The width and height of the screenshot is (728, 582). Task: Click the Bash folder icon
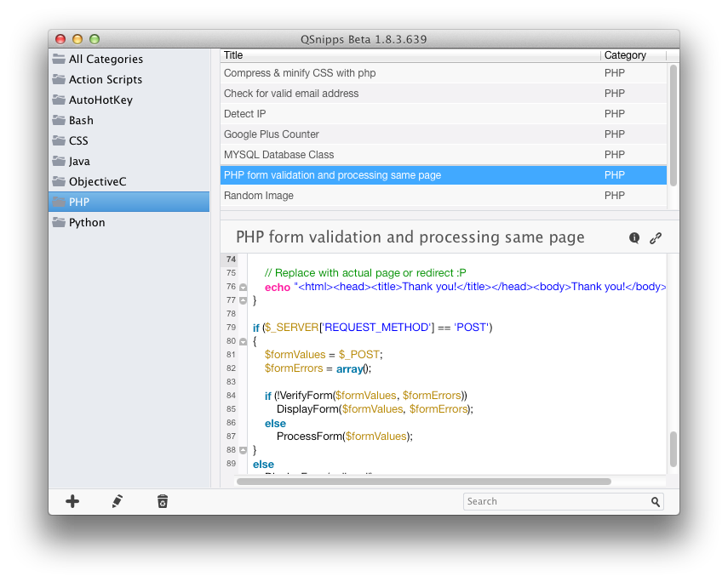pyautogui.click(x=59, y=120)
